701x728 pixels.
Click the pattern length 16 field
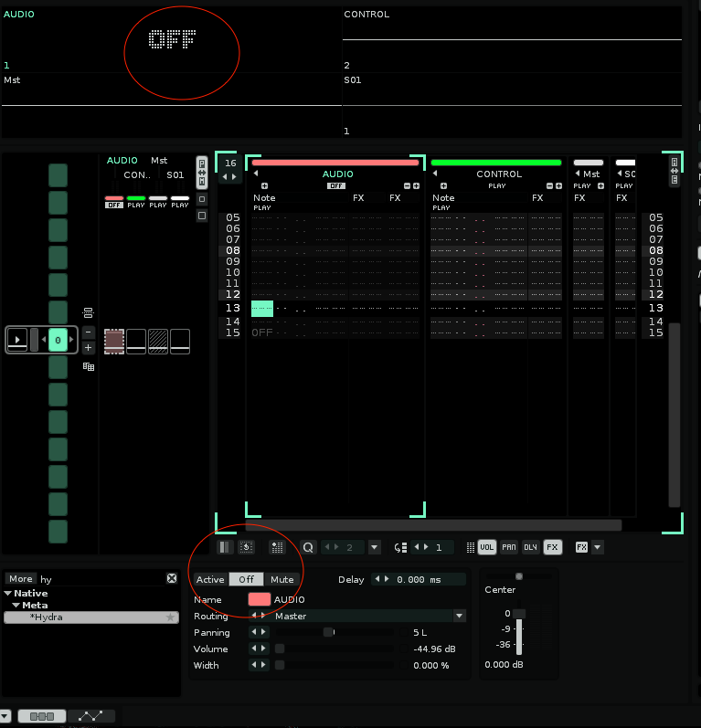[230, 163]
